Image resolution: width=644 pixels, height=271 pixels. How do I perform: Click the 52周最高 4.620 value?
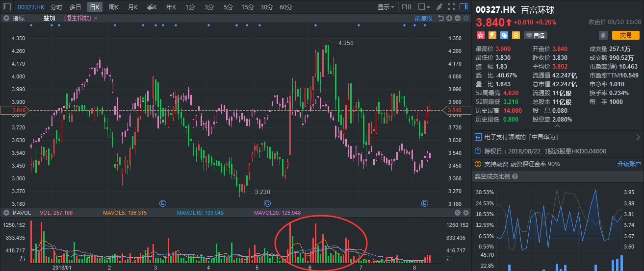coord(512,93)
